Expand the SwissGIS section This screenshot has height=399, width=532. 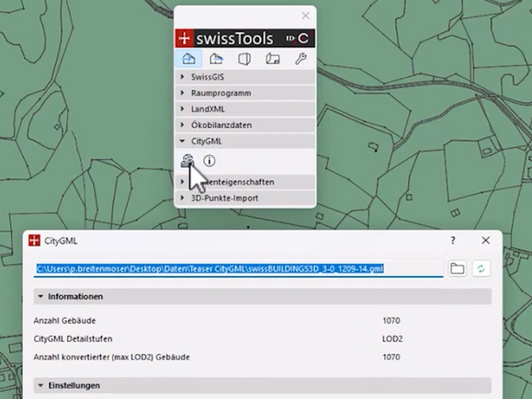point(245,77)
